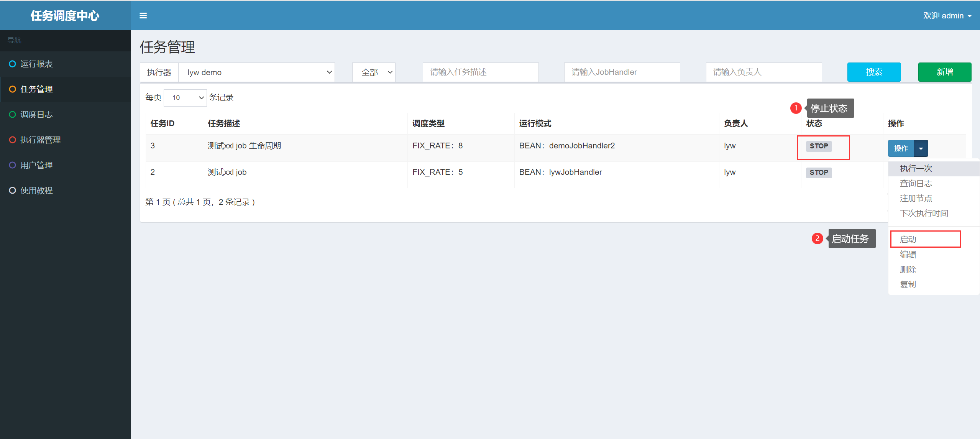Click task description 测试xxl job 生命周期
This screenshot has width=980, height=439.
(x=245, y=146)
